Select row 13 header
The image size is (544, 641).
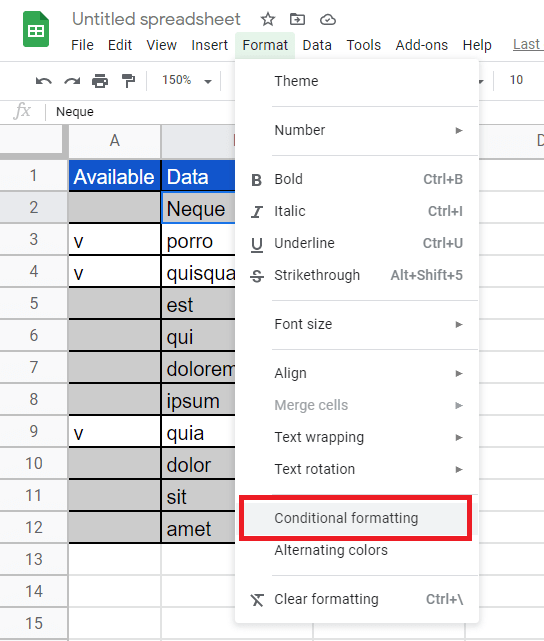tap(34, 559)
